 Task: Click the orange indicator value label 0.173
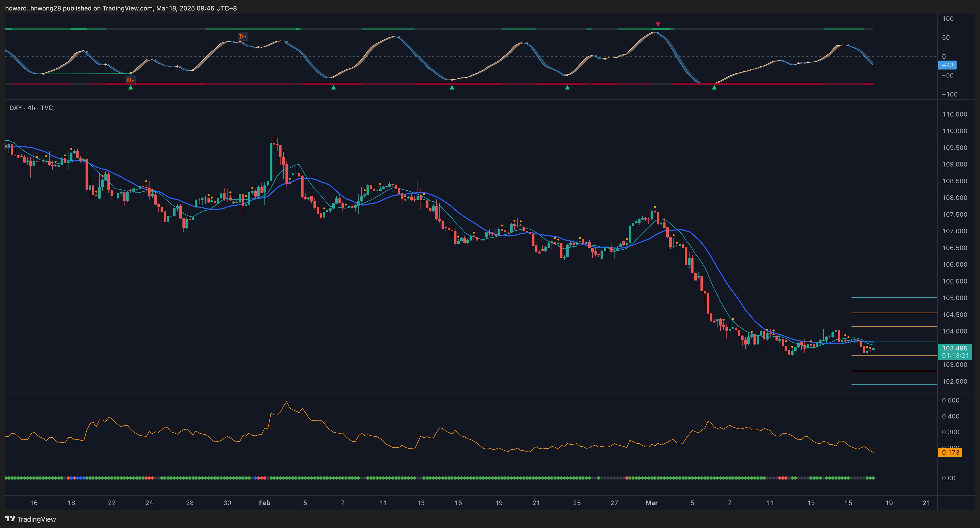pyautogui.click(x=950, y=452)
